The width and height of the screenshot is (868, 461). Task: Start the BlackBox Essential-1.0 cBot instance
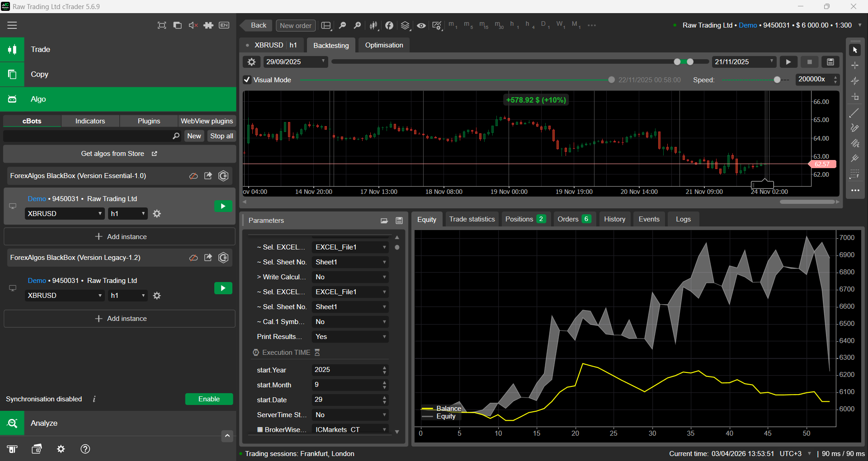[223, 207]
